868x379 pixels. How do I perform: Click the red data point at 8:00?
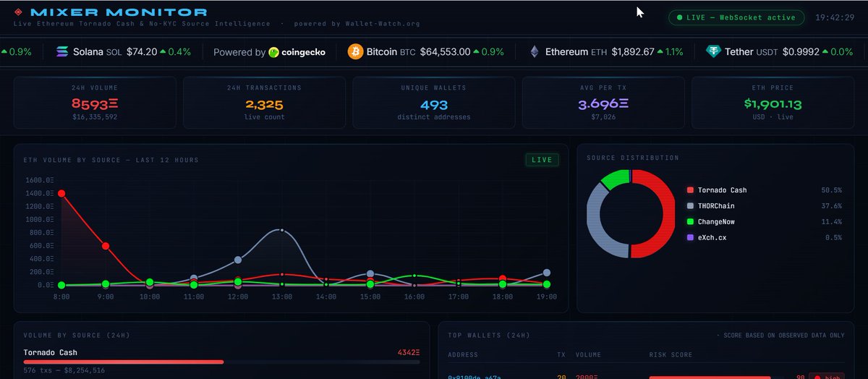[x=61, y=193]
